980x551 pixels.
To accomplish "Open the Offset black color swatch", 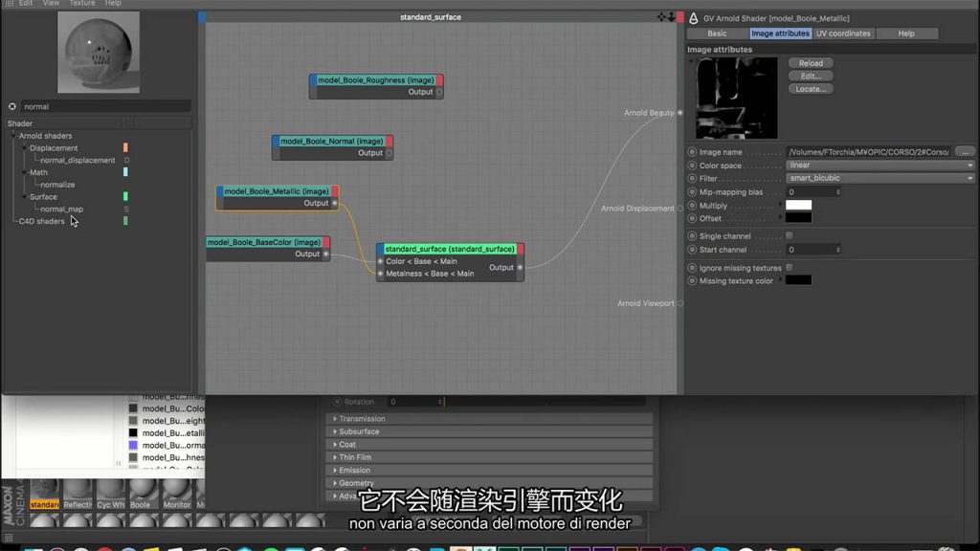I will [799, 218].
